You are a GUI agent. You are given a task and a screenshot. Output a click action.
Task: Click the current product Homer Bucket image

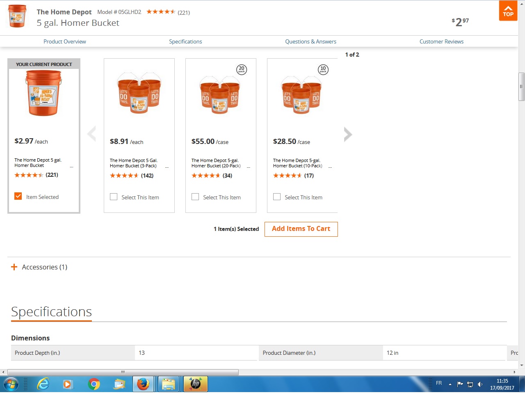[x=43, y=93]
